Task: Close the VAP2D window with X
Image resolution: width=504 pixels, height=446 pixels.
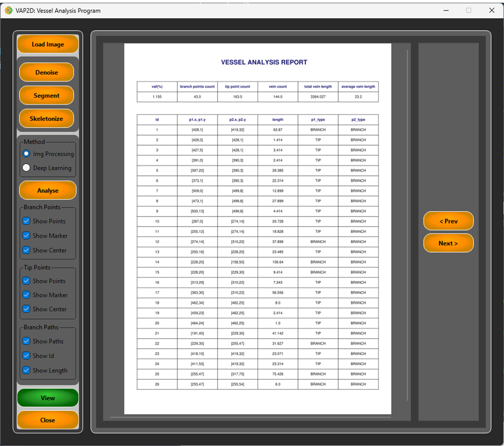Action: point(492,10)
